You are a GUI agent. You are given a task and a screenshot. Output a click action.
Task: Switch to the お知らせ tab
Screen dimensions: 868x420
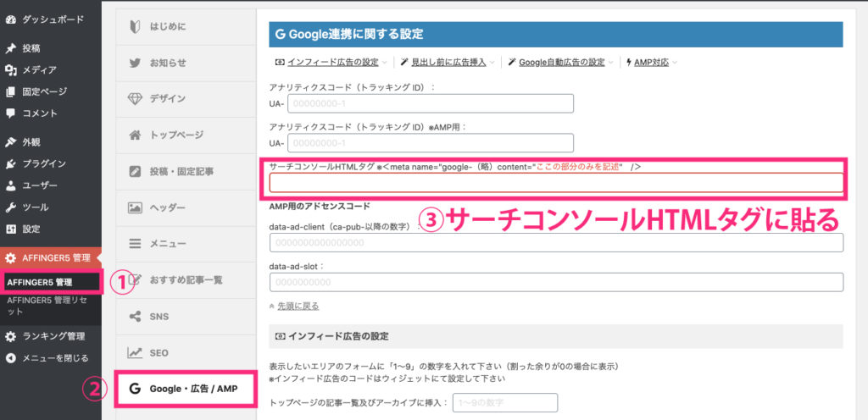click(186, 63)
